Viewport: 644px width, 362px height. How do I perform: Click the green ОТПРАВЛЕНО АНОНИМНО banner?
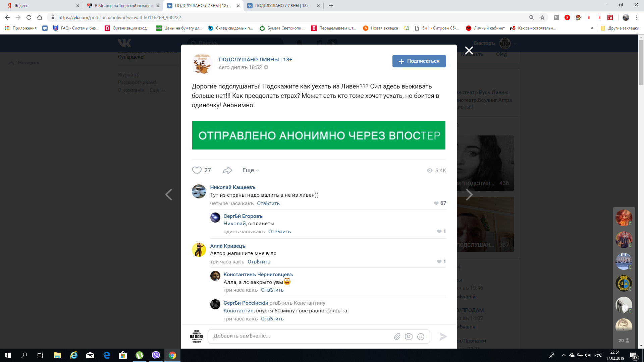coord(319,135)
